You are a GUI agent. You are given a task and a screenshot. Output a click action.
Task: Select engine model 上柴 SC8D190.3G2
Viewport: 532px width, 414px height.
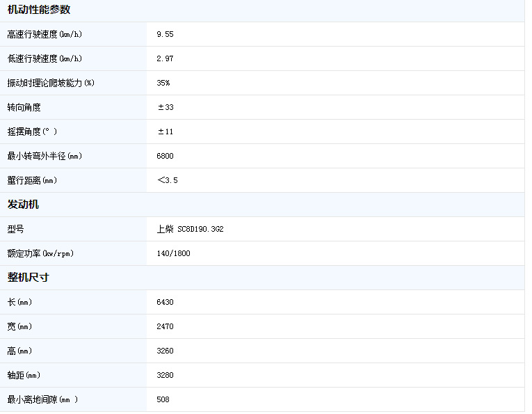coord(190,229)
